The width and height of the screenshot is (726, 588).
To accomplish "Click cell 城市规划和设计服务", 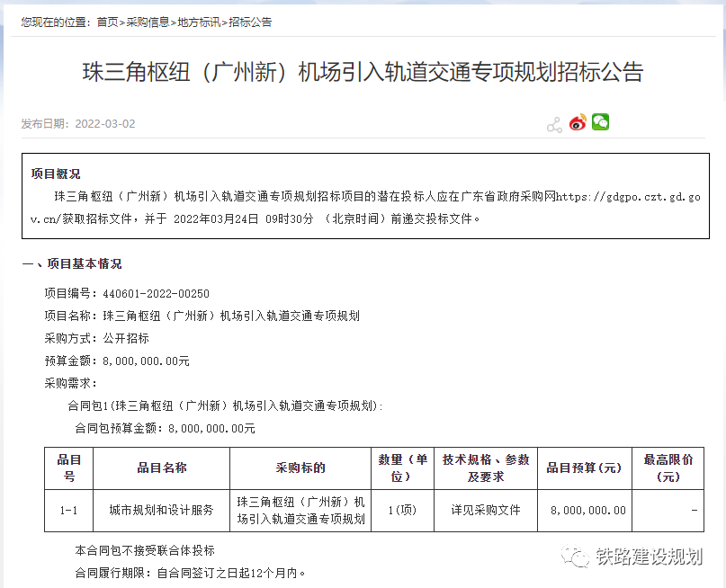I will 162,511.
